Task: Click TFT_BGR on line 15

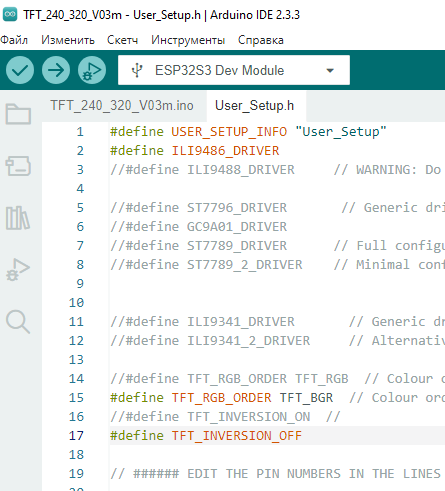Action: click(306, 398)
